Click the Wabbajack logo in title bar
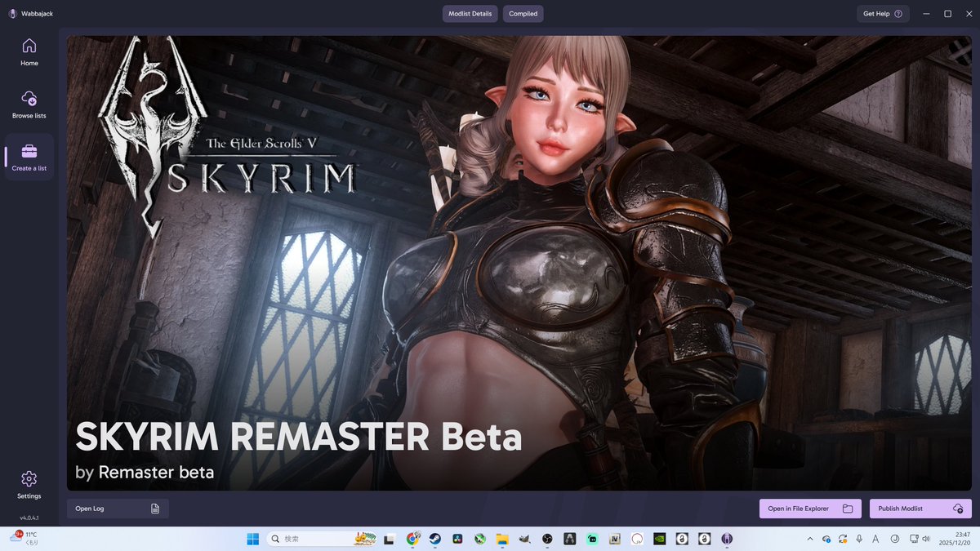The height and width of the screenshot is (551, 980). pyautogui.click(x=12, y=14)
